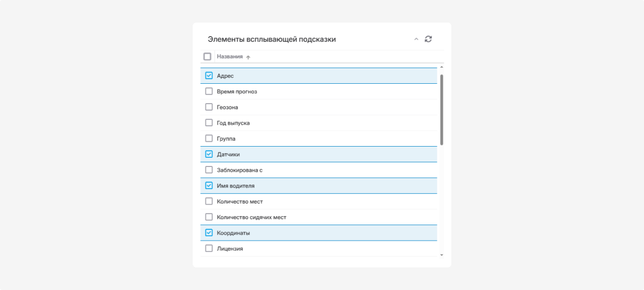Click the sort arrow beside Названия
Screen dimensions: 644x290
pos(248,57)
